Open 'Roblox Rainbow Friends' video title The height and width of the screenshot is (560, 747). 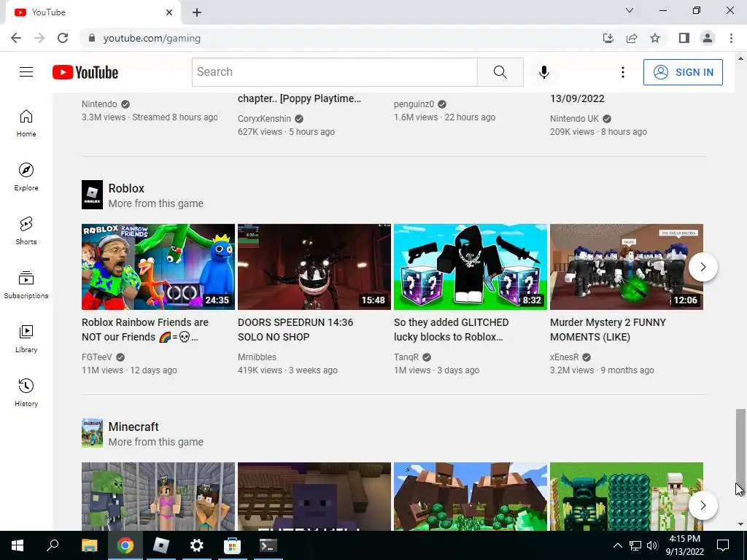[145, 330]
